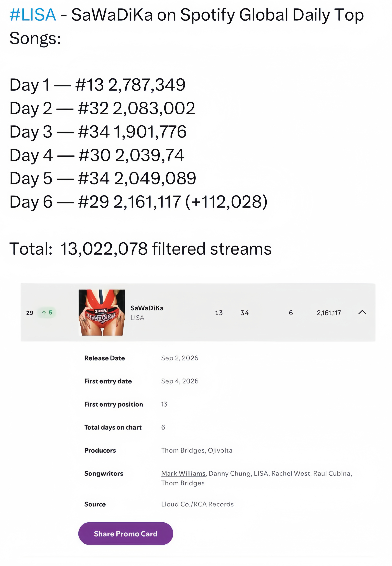Collapse the SaWaDiKa chart row chevron
The height and width of the screenshot is (566, 392).
tap(362, 312)
